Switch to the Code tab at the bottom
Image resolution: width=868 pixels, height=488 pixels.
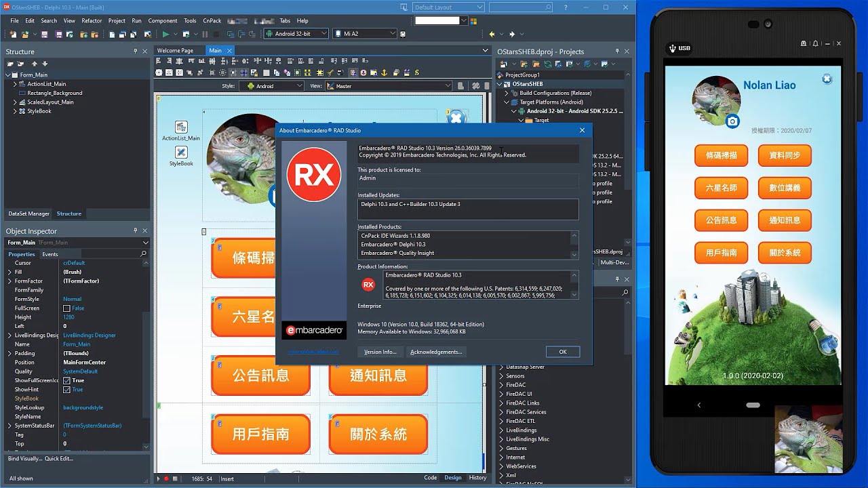pos(431,478)
